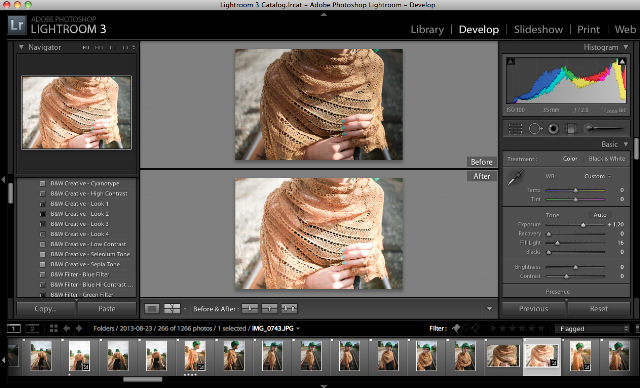Choose Color treatment
Viewport: 640px width, 388px height.
click(570, 159)
